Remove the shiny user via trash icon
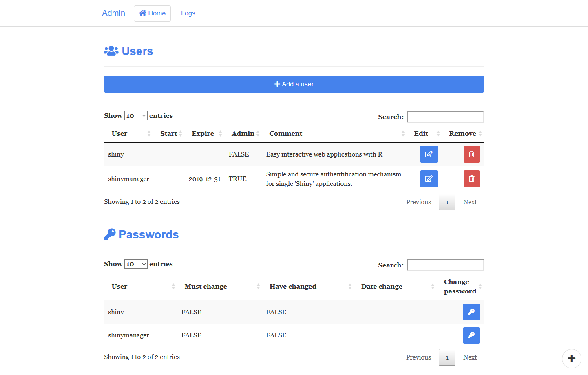Viewport: 588px width, 375px height. pos(471,154)
